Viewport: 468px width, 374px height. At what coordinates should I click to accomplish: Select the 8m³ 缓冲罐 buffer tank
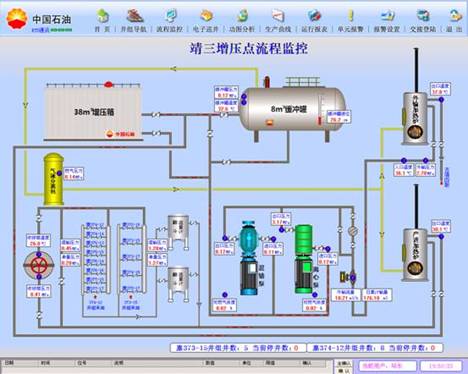pos(293,109)
